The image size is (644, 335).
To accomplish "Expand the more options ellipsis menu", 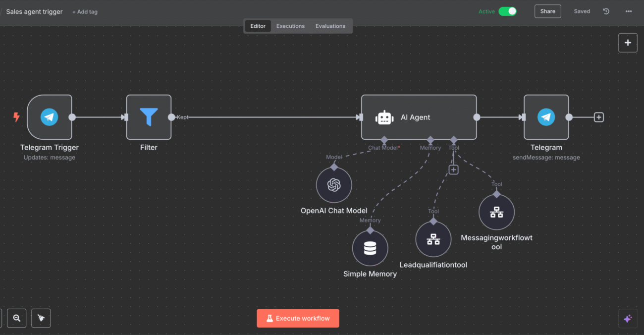I will pyautogui.click(x=628, y=11).
